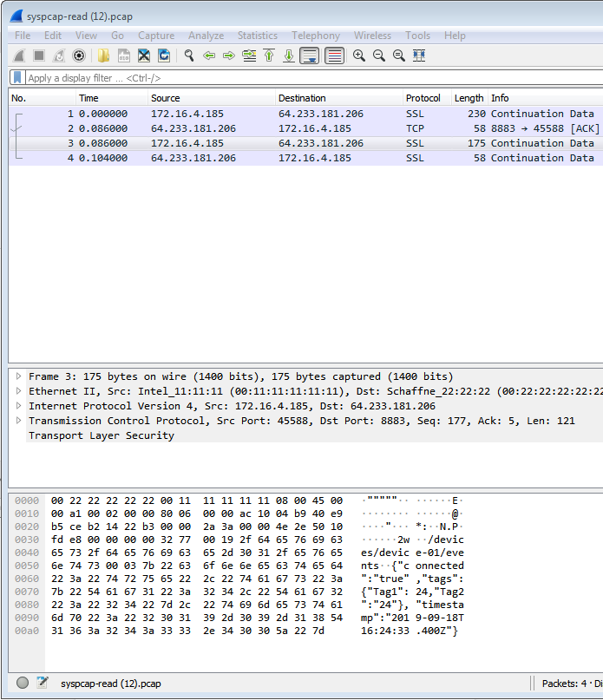The width and height of the screenshot is (603, 700).
Task: Sort by the No. column header
Action: pos(43,98)
